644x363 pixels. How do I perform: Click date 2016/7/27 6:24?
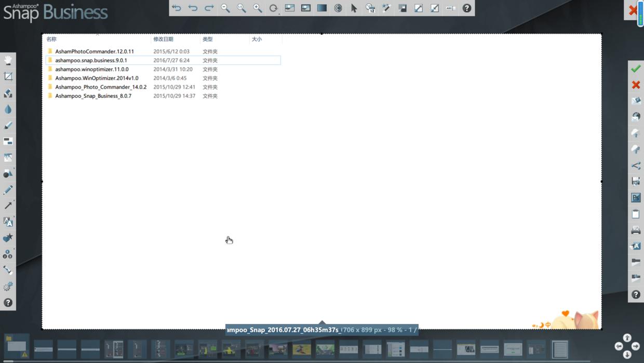[171, 60]
